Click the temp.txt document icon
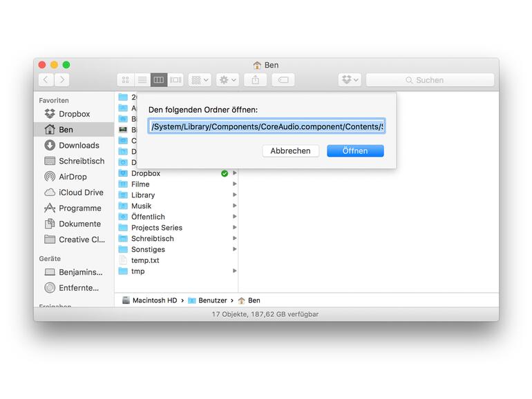 click(x=123, y=260)
